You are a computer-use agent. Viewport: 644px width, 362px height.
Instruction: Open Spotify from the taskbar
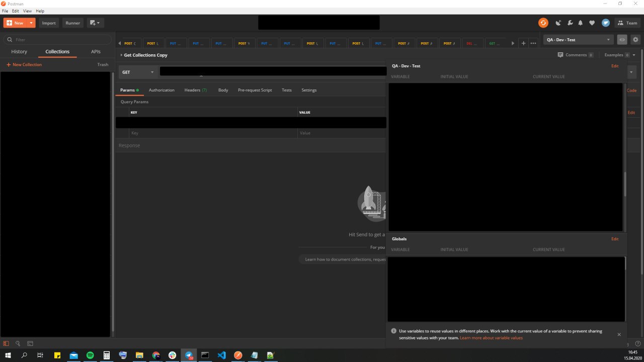point(90,355)
